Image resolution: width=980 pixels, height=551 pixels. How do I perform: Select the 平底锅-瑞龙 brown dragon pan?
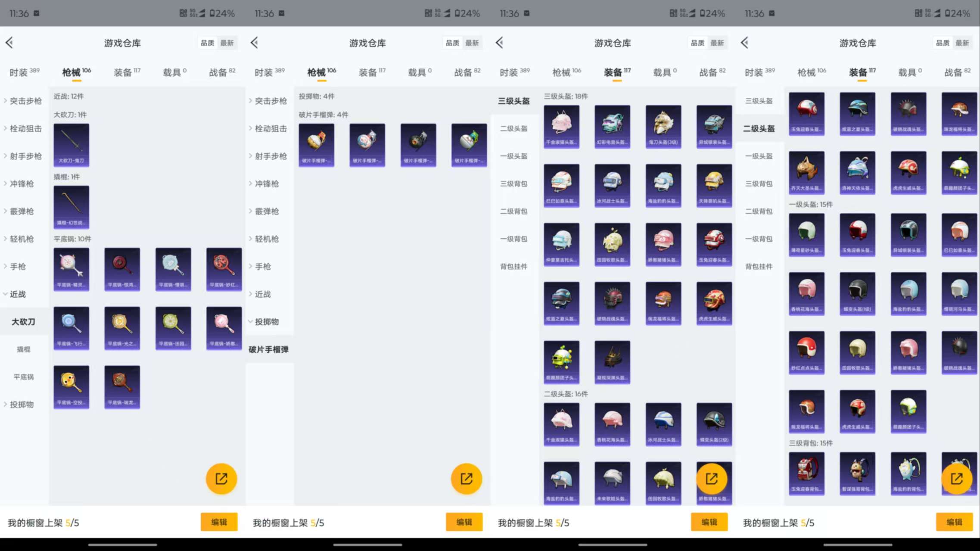[x=122, y=387]
